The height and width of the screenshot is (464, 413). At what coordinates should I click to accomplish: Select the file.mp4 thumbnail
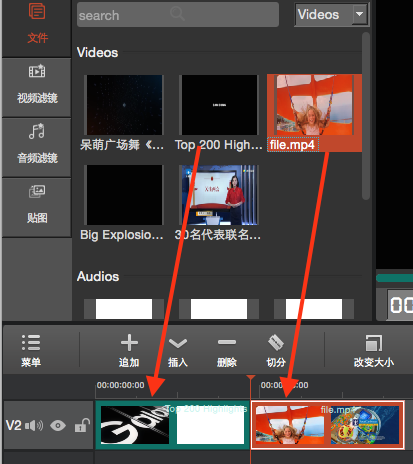(314, 105)
